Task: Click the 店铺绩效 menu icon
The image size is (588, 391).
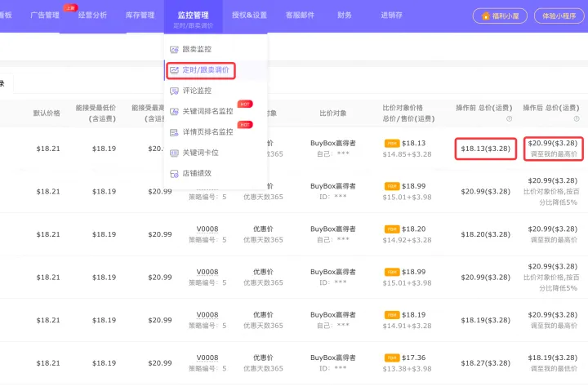Action: click(174, 174)
